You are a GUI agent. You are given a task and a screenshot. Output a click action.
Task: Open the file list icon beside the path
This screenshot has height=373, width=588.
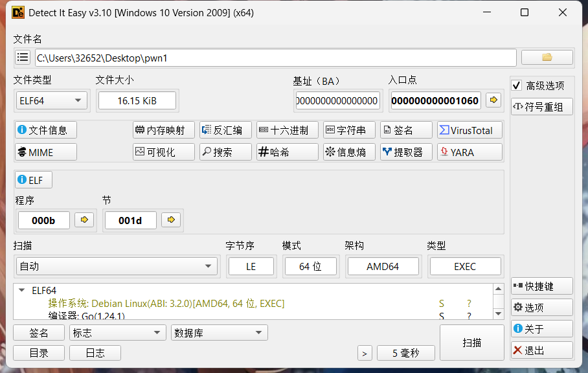pyautogui.click(x=23, y=58)
